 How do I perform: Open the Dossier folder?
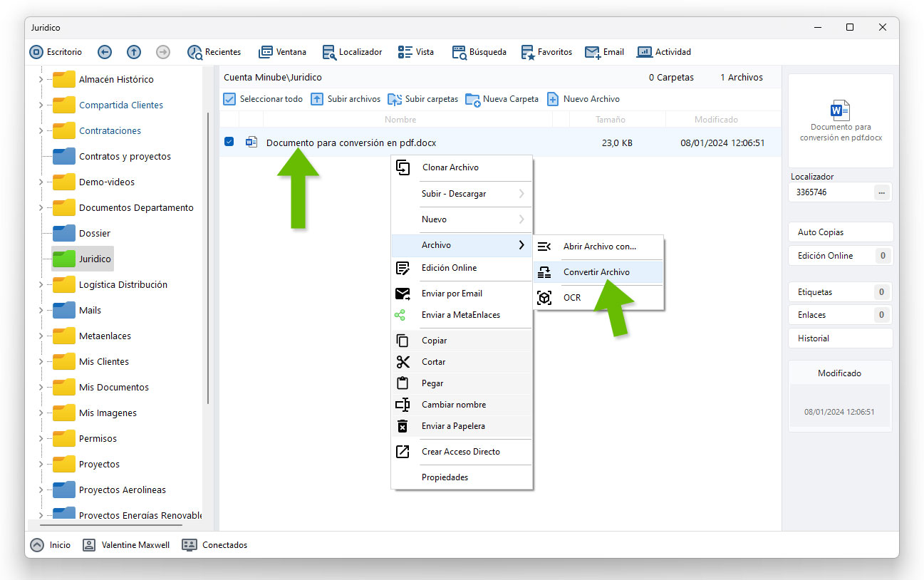pyautogui.click(x=82, y=234)
